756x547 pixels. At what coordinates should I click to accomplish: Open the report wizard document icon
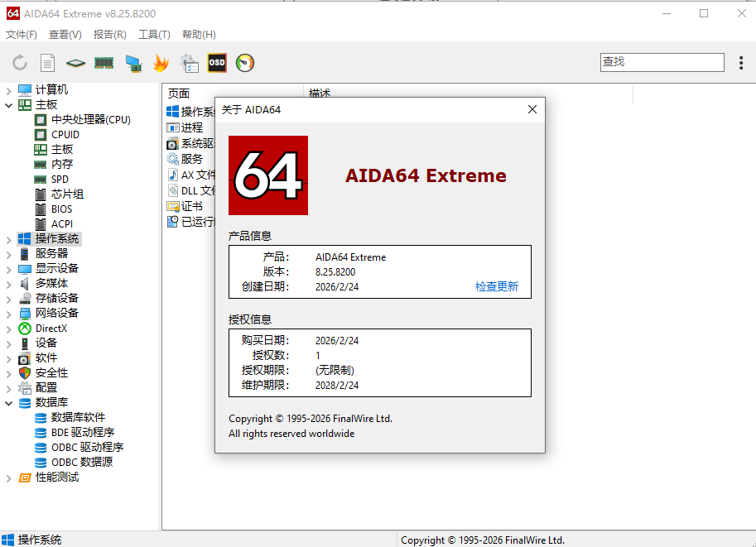(47, 62)
